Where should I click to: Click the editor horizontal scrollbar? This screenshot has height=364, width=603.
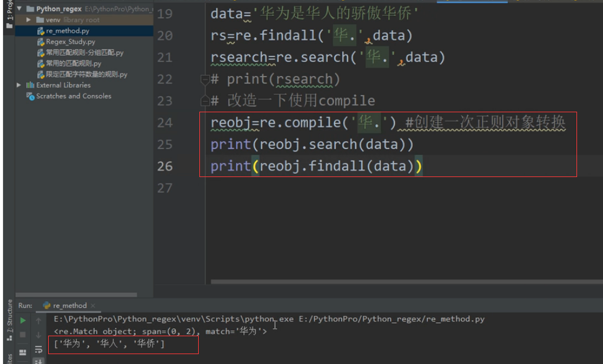[407, 282]
